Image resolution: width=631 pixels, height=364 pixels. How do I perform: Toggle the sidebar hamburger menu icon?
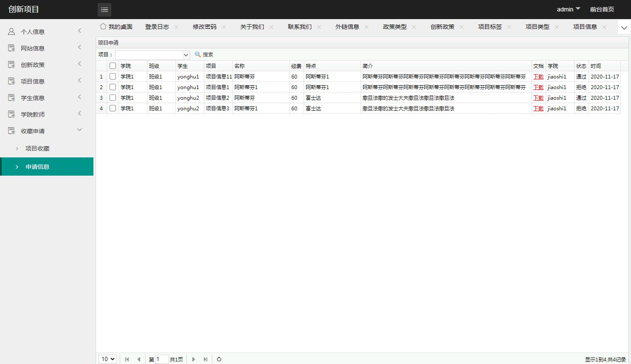pyautogui.click(x=104, y=9)
